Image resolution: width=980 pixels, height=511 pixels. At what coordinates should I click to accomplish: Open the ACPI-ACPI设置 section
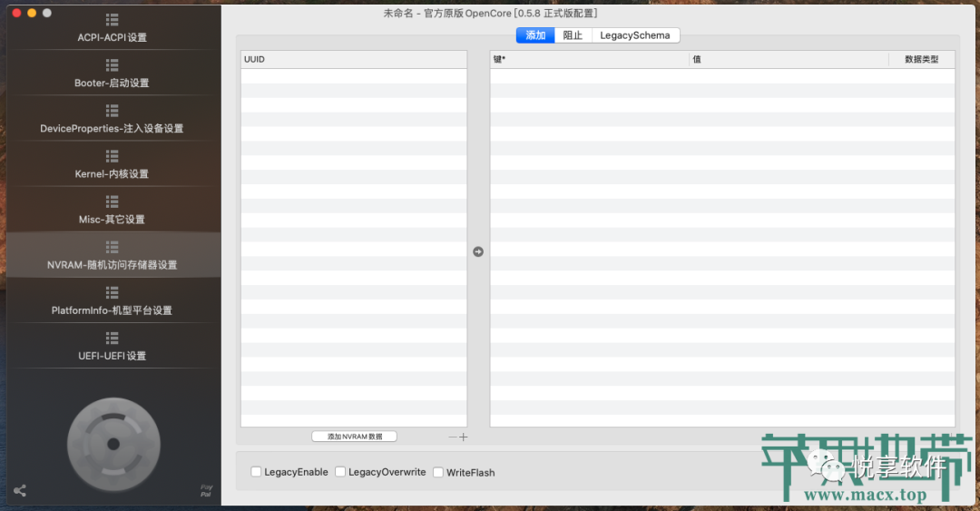click(113, 29)
